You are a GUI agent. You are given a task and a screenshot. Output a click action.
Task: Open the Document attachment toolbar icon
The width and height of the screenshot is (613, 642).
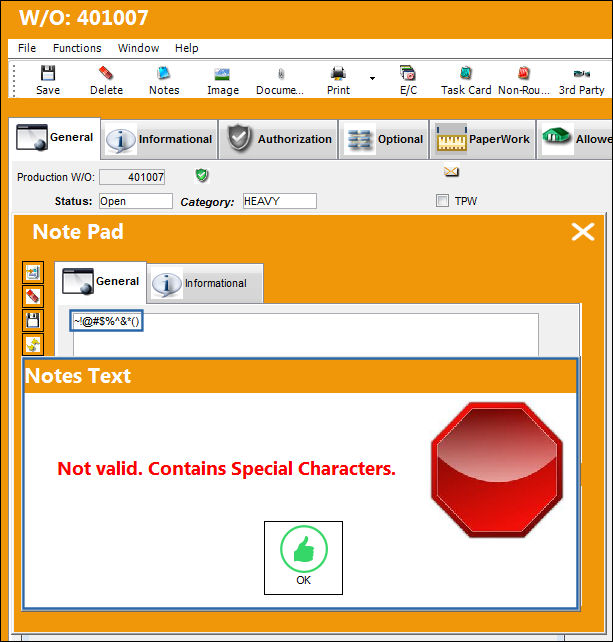280,80
